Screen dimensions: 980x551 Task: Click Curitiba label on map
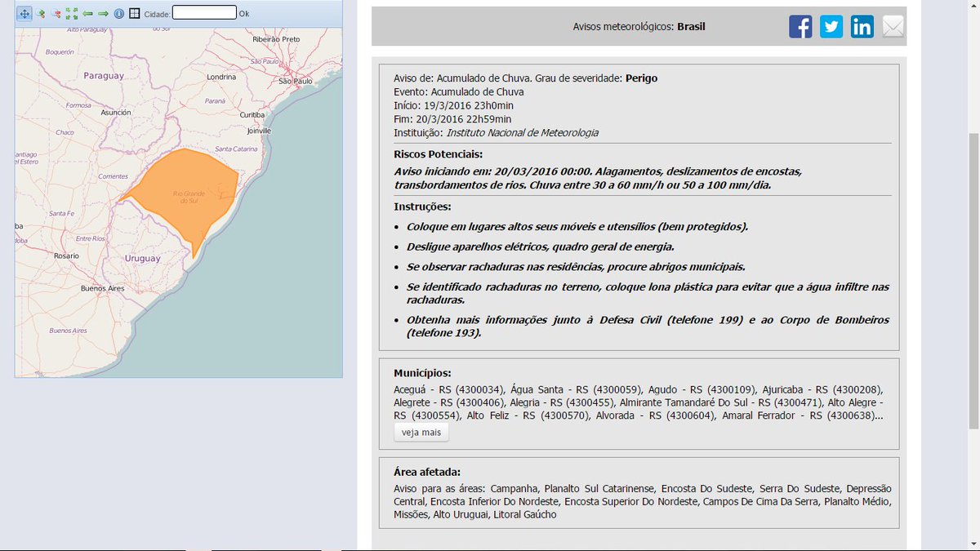tap(252, 115)
